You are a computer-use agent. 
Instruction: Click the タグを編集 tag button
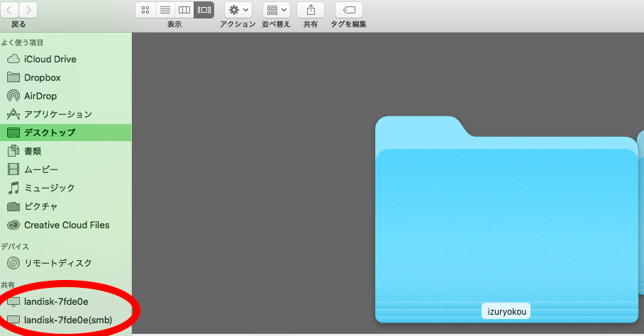(349, 10)
